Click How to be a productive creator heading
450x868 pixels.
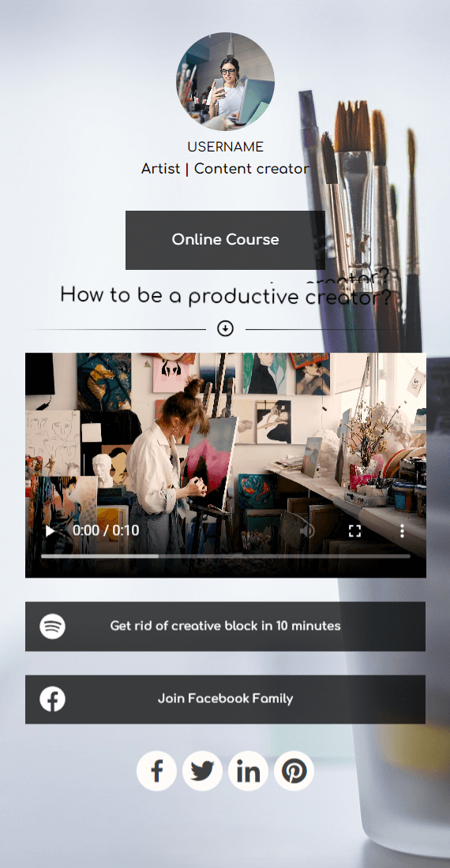(225, 295)
